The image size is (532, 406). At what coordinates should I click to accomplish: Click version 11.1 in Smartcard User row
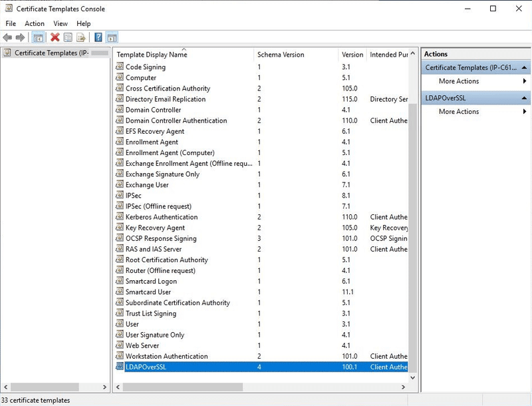[347, 292]
